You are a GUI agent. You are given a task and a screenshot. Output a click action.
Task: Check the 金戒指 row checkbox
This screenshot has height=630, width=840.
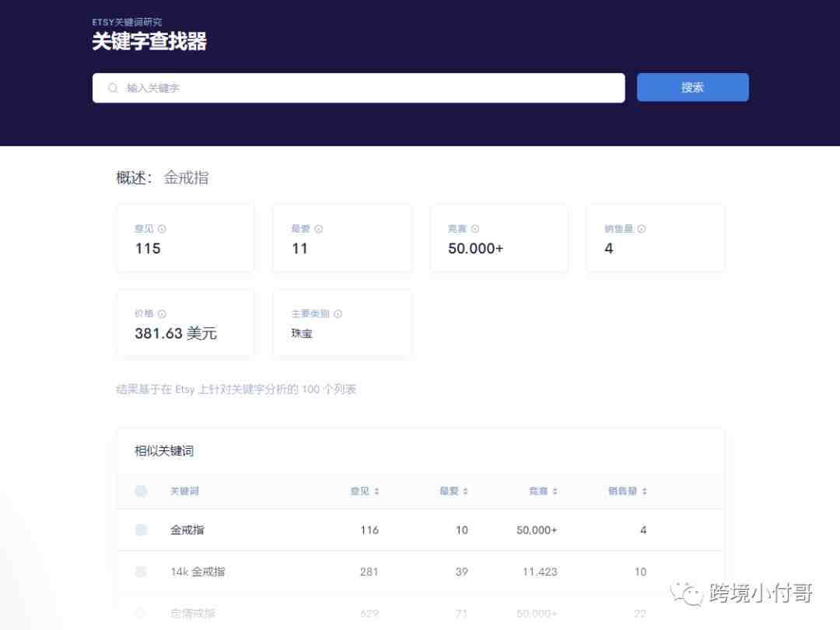point(141,530)
